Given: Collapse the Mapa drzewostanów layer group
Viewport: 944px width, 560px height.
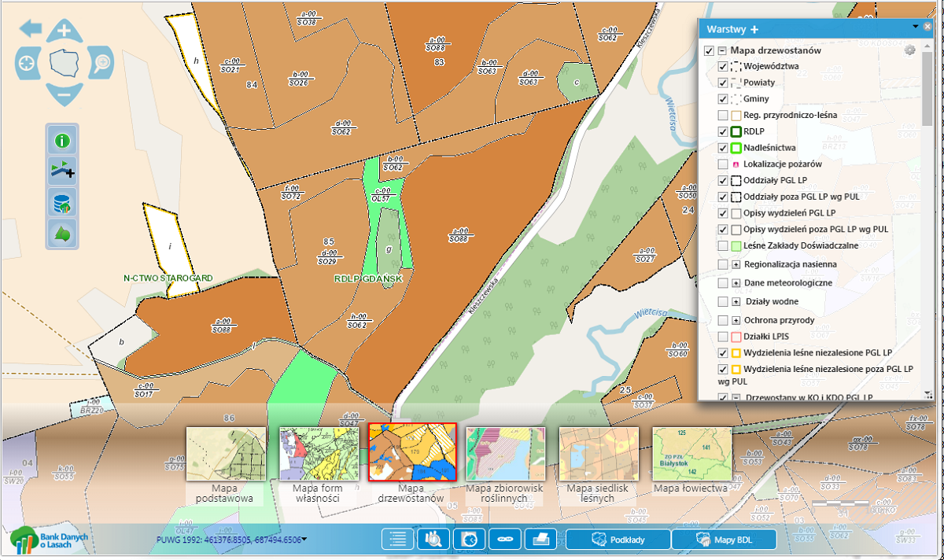Looking at the screenshot, I should (x=721, y=51).
